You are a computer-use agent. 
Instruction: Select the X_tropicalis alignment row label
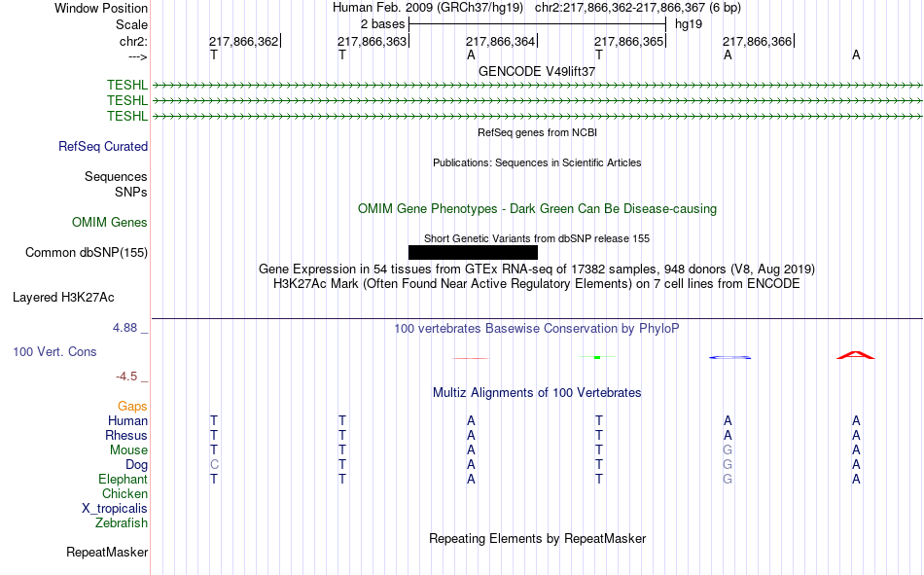115,509
